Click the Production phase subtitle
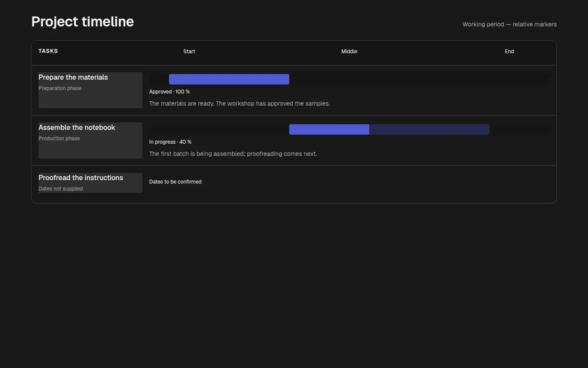The height and width of the screenshot is (368, 588). point(59,139)
